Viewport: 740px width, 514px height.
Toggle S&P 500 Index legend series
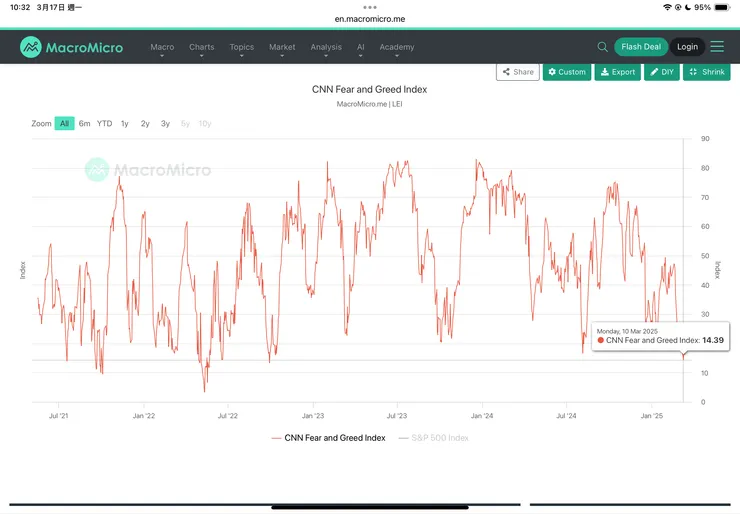click(x=434, y=438)
